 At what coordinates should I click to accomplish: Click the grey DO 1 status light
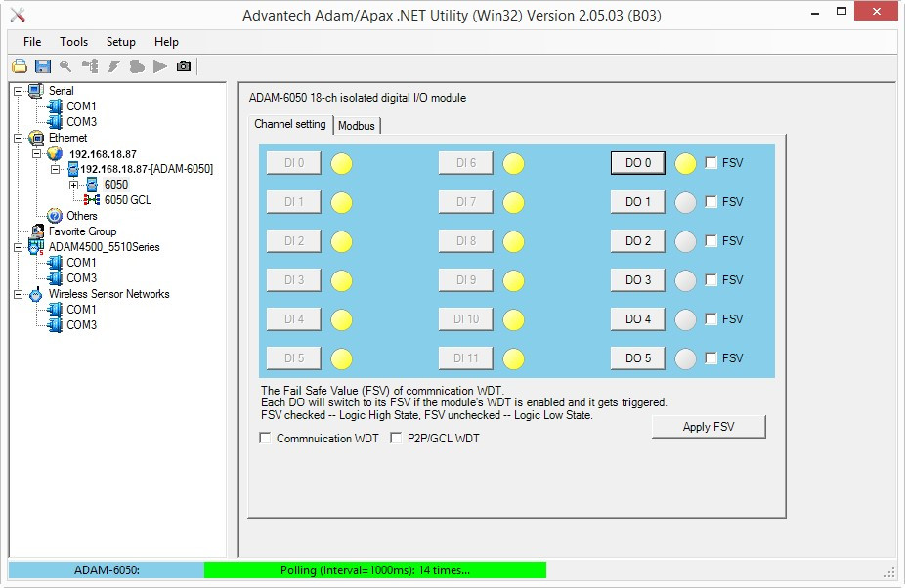tap(686, 202)
